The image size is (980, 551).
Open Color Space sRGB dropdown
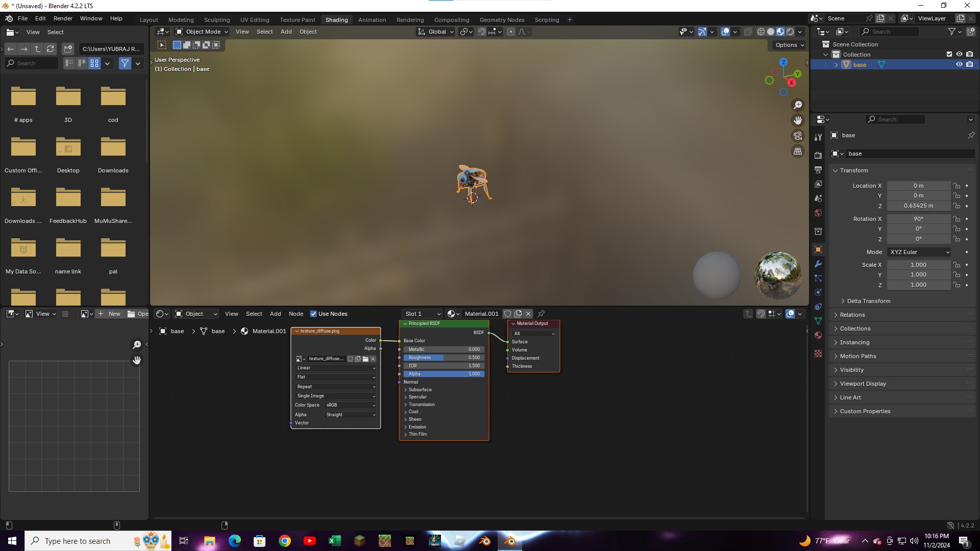pos(351,405)
